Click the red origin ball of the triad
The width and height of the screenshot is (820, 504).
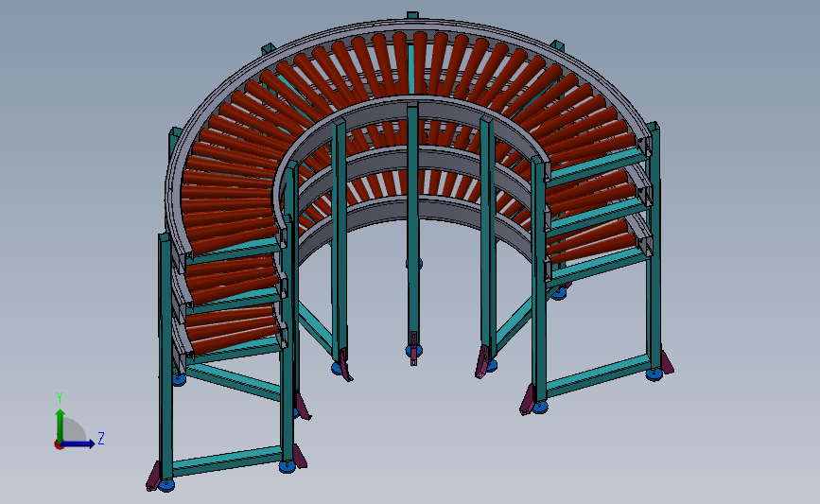point(59,444)
